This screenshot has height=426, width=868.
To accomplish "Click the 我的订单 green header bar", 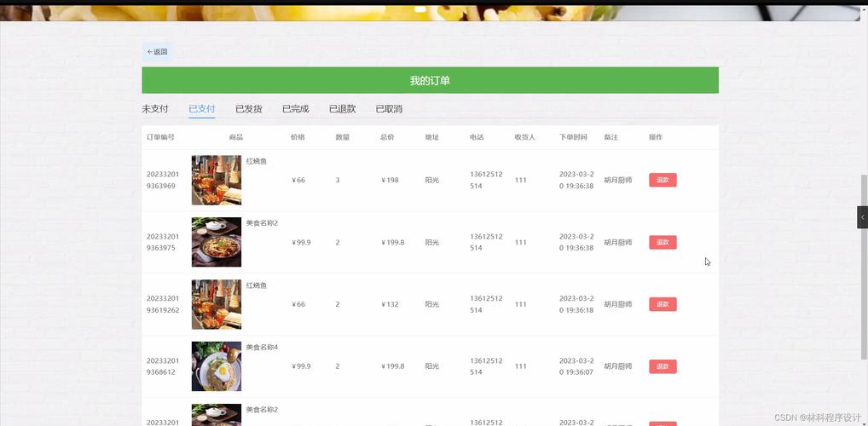I will [x=430, y=80].
